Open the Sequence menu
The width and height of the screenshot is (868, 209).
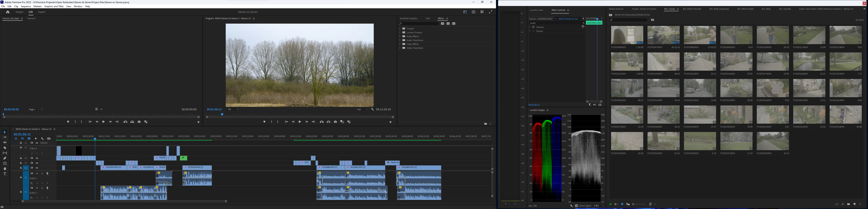26,6
